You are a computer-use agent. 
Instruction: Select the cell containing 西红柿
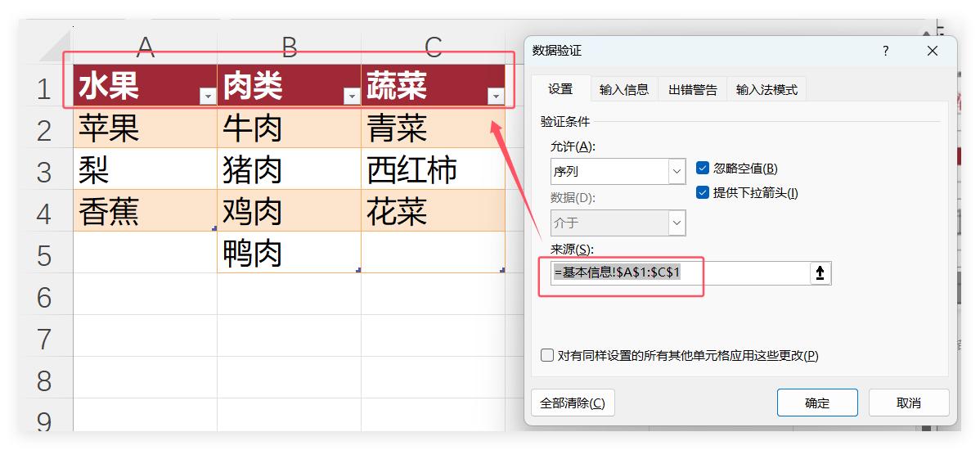point(433,169)
